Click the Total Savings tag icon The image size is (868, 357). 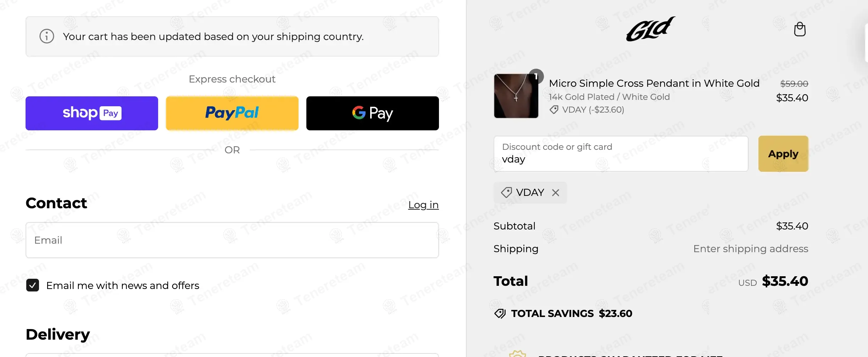pyautogui.click(x=500, y=314)
